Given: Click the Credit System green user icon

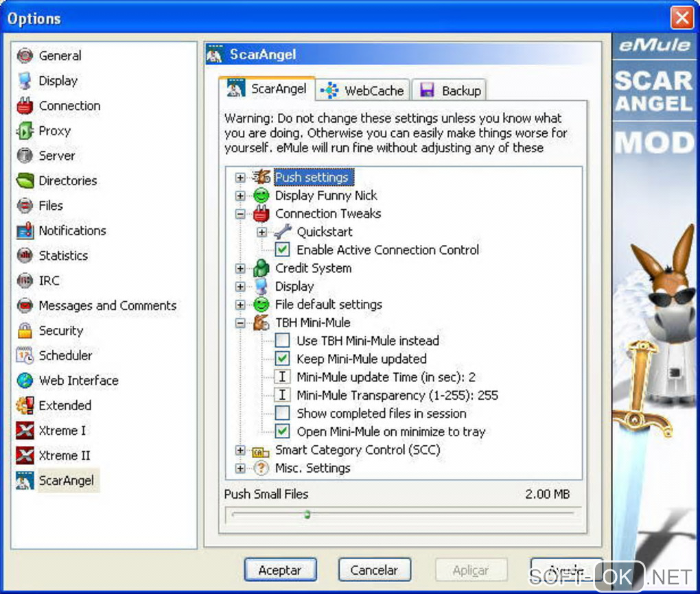Looking at the screenshot, I should [261, 268].
